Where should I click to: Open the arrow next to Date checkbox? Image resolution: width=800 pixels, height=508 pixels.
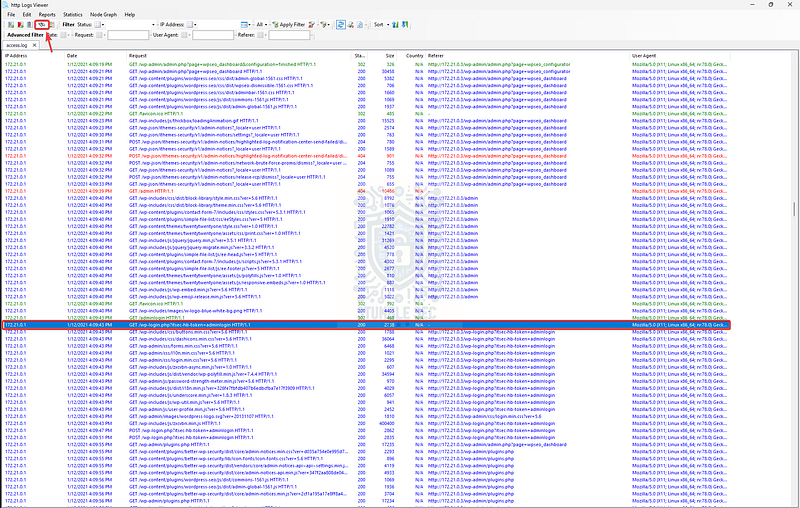coord(68,35)
